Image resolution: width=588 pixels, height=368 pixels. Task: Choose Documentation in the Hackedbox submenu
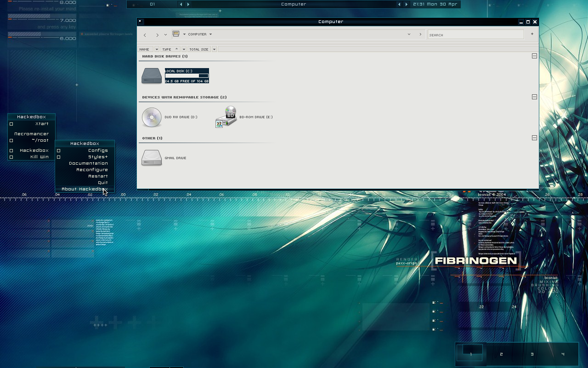tap(85, 163)
